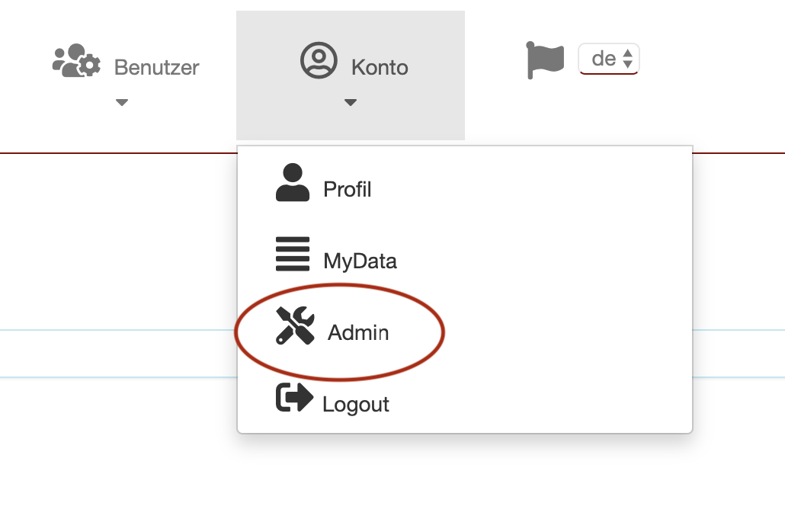Screen dimensions: 785x532
Task: Open the circled Admin menu item
Action: click(357, 332)
